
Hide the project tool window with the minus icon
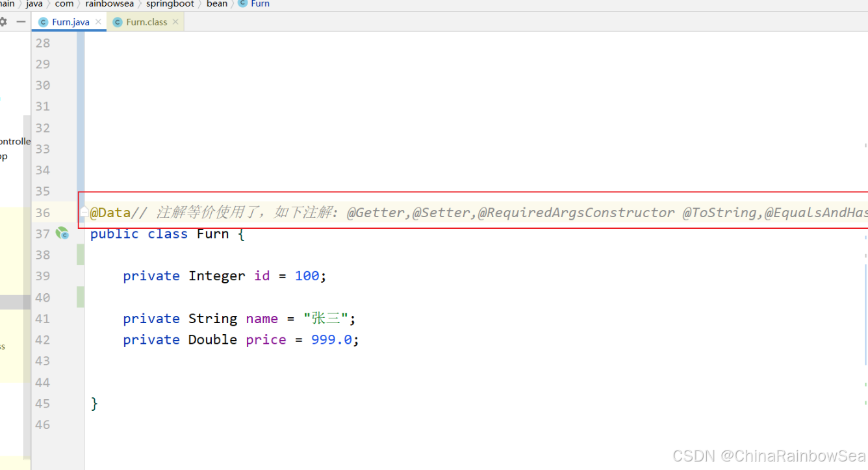21,21
